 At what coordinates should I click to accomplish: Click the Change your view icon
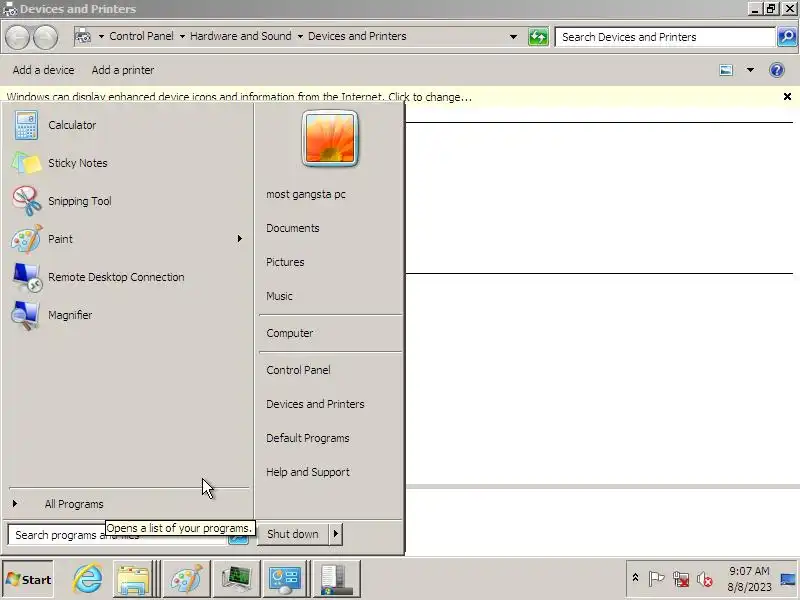(726, 70)
